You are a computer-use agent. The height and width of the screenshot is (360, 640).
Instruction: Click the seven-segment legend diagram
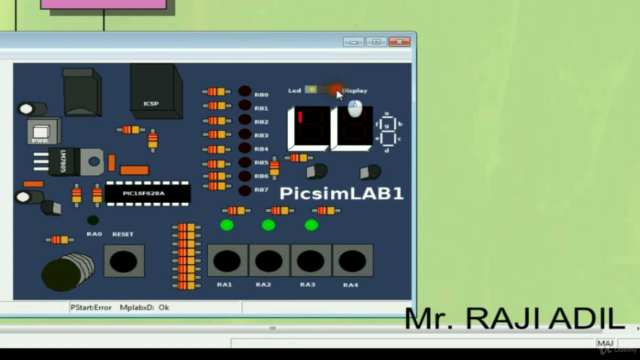[388, 131]
